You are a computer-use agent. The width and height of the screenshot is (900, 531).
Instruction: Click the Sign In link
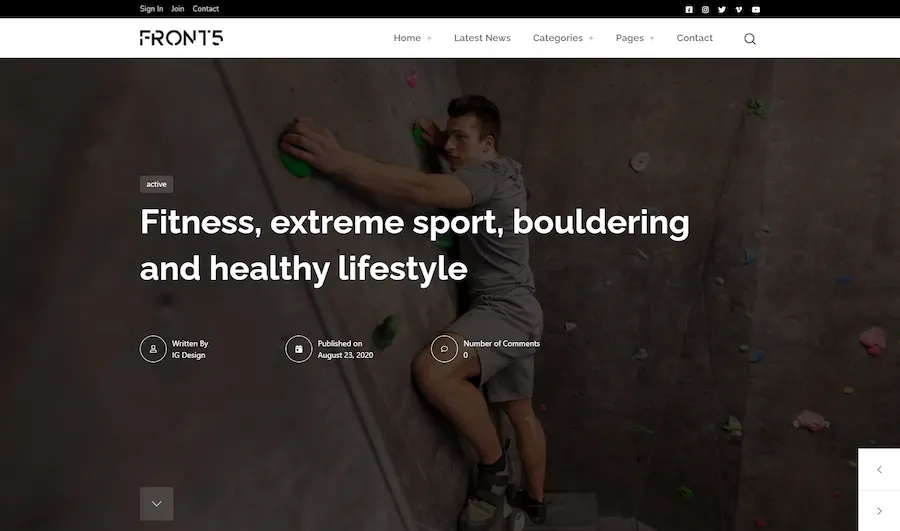tap(151, 9)
